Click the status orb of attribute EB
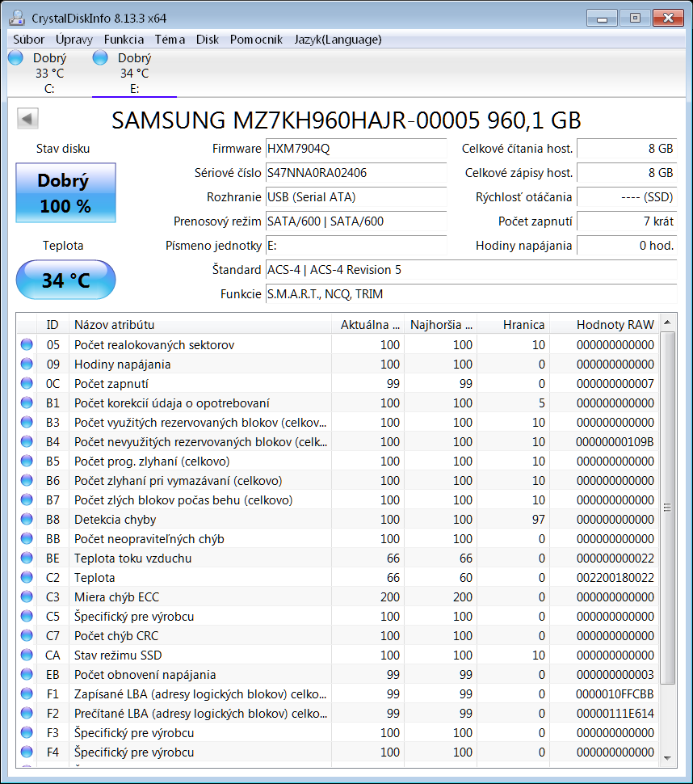 tap(27, 675)
